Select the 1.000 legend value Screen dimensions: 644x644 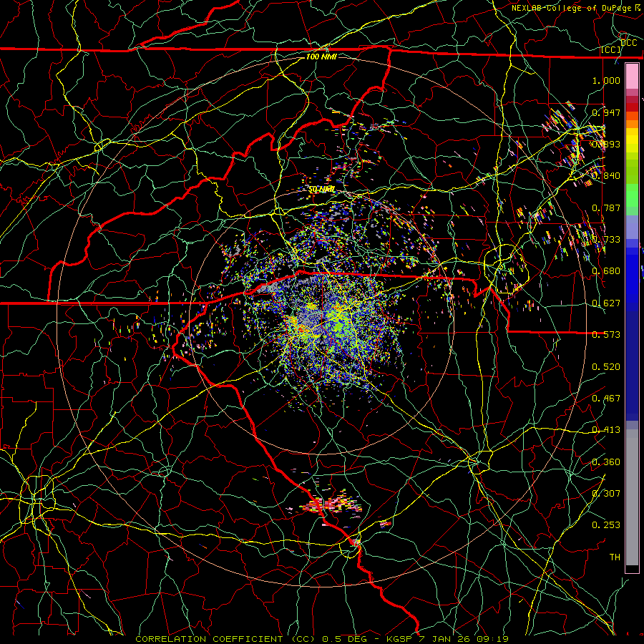point(606,80)
